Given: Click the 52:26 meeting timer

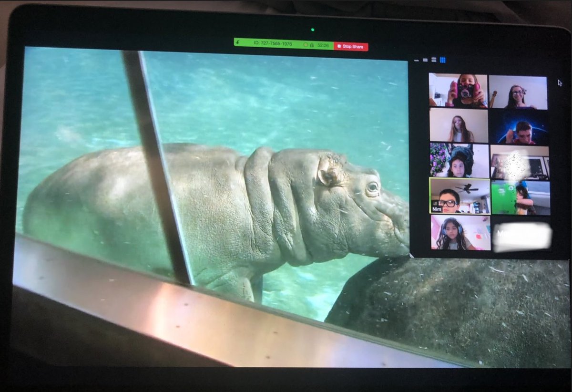Looking at the screenshot, I should (323, 45).
